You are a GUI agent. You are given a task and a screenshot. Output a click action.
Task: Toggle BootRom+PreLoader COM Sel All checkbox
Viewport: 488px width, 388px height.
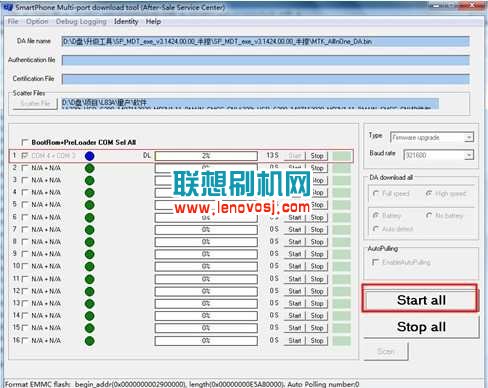point(24,142)
